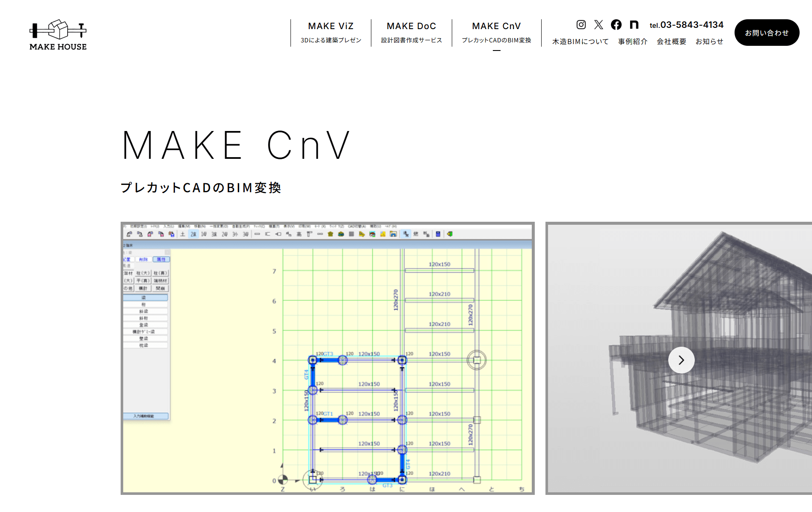Open the 会社概要 page

[671, 42]
